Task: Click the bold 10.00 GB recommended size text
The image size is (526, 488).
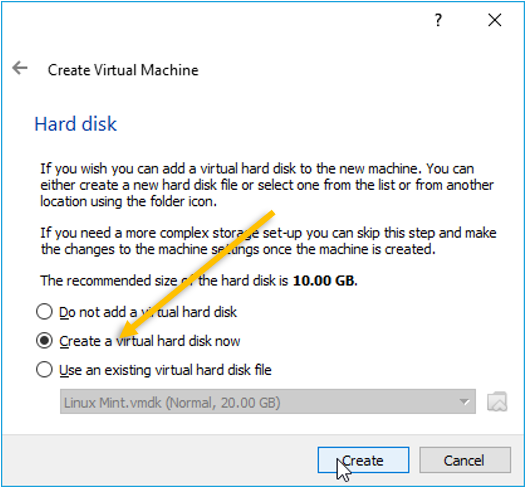Action: pos(325,280)
